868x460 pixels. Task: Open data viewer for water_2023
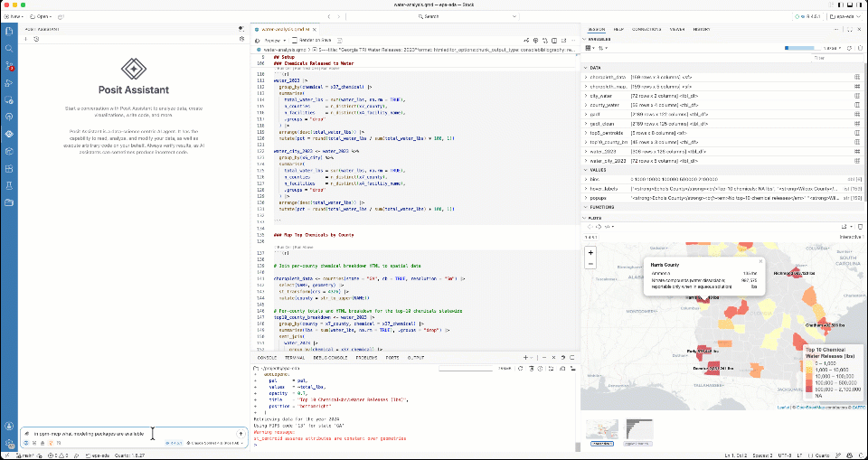(856, 151)
